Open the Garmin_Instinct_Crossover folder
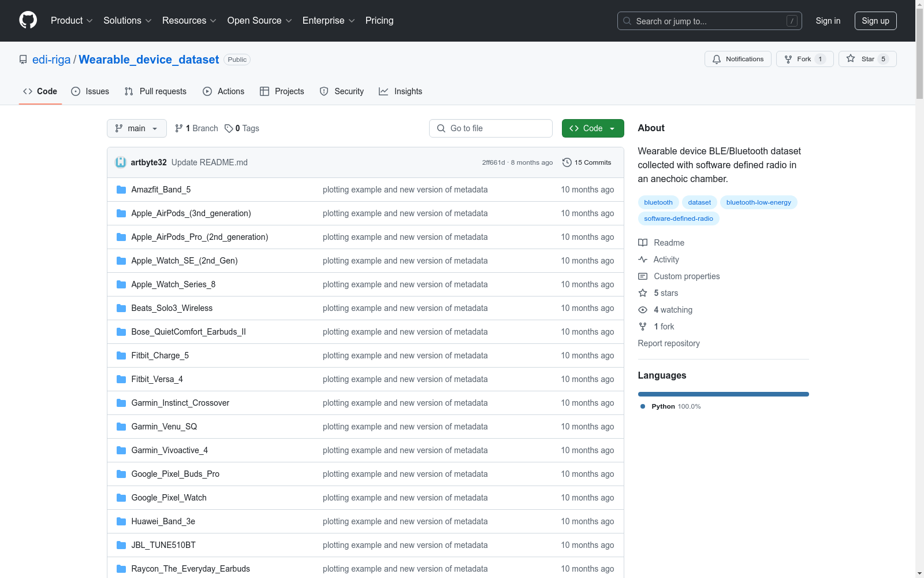This screenshot has width=924, height=578. (180, 403)
